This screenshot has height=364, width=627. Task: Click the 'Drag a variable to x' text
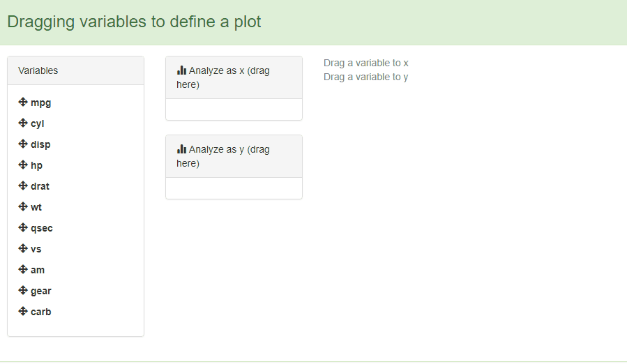point(365,63)
